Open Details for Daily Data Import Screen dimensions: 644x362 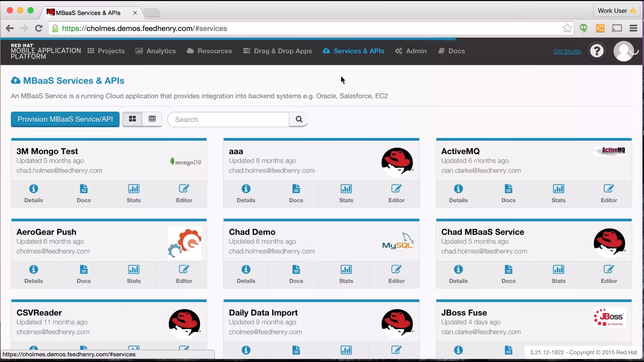pos(246,350)
